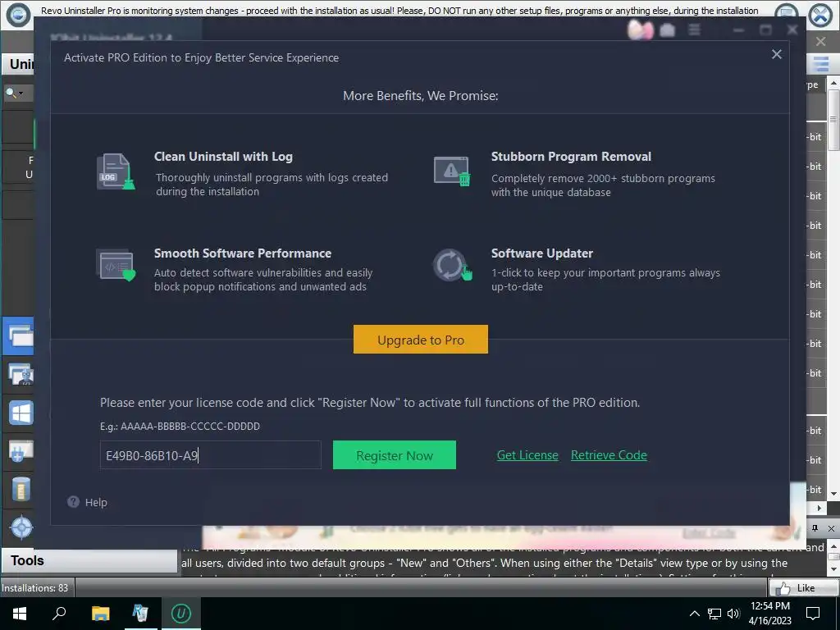Open the IObit Uninstaller toolbox icon
This screenshot has height=630, width=840.
pyautogui.click(x=667, y=30)
